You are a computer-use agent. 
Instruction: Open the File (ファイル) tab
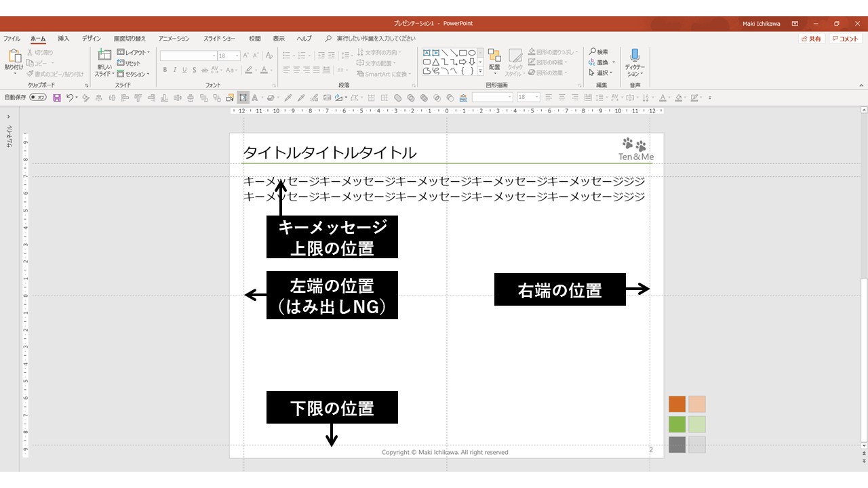[12, 39]
